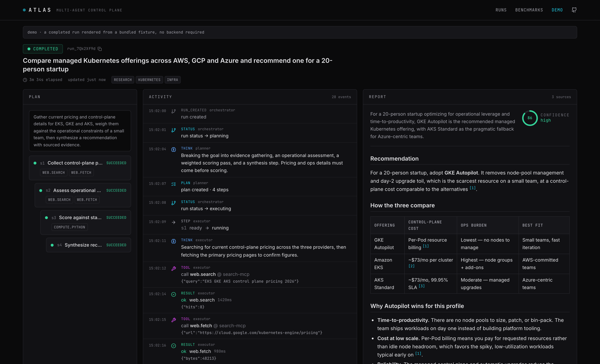Viewport: 600px width, 364px height.
Task: Click the brain icon for executor THINK event
Action: 173,241
